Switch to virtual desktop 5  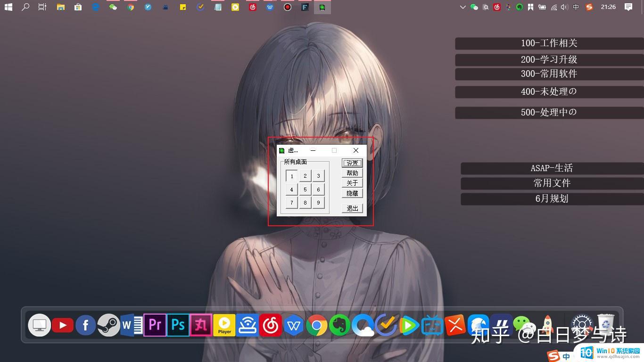[x=305, y=189]
